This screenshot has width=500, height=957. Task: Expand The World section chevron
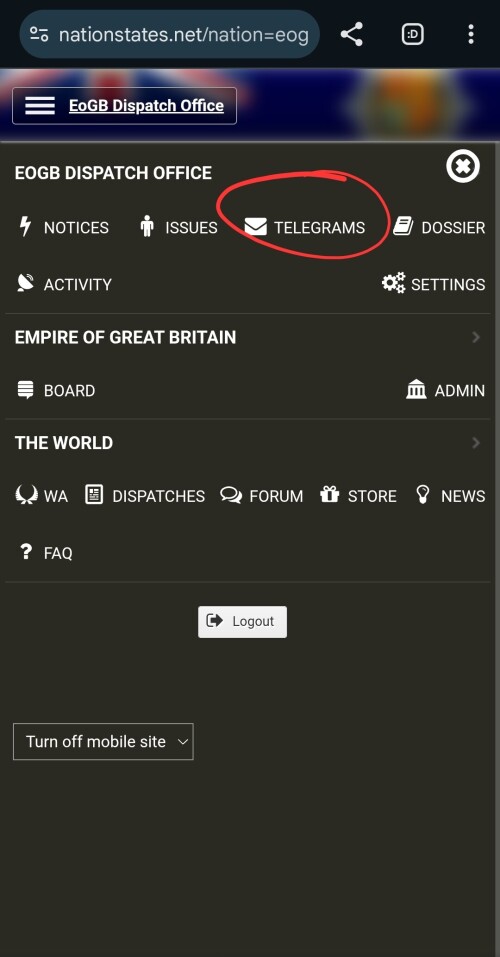(476, 442)
